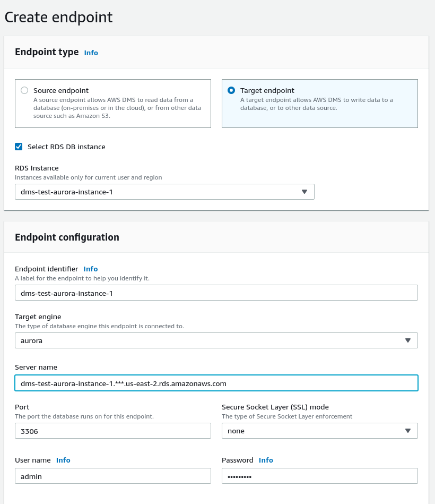Viewport: 435px width, 504px height.
Task: Open the RDS Instance dropdown arrow
Action: click(304, 192)
